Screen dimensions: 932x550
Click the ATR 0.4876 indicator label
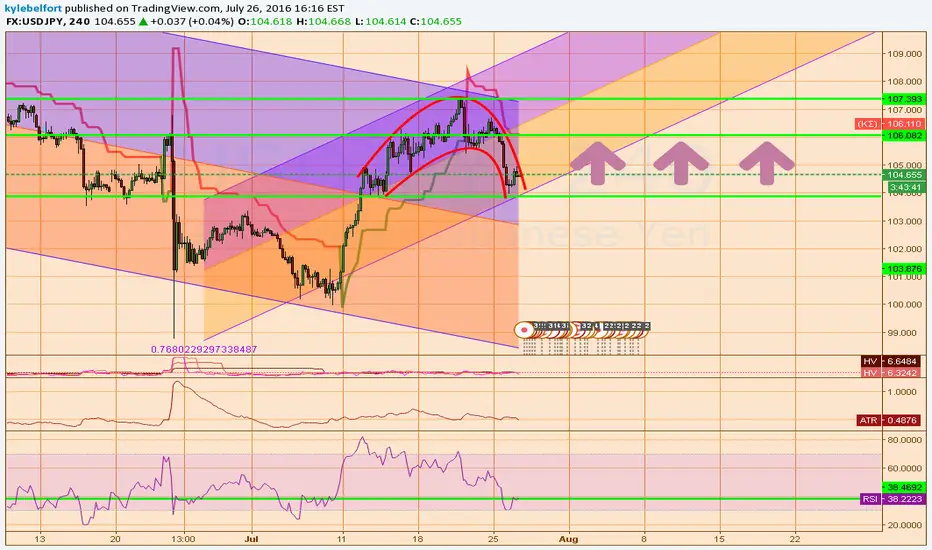click(x=890, y=420)
